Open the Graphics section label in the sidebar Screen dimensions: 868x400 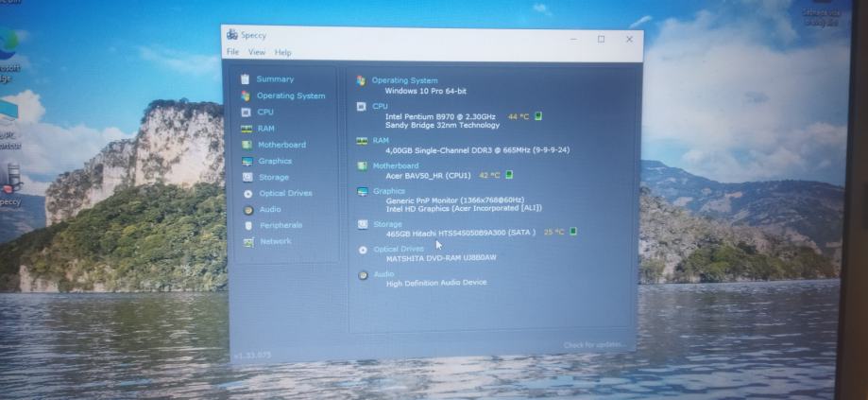click(x=275, y=161)
